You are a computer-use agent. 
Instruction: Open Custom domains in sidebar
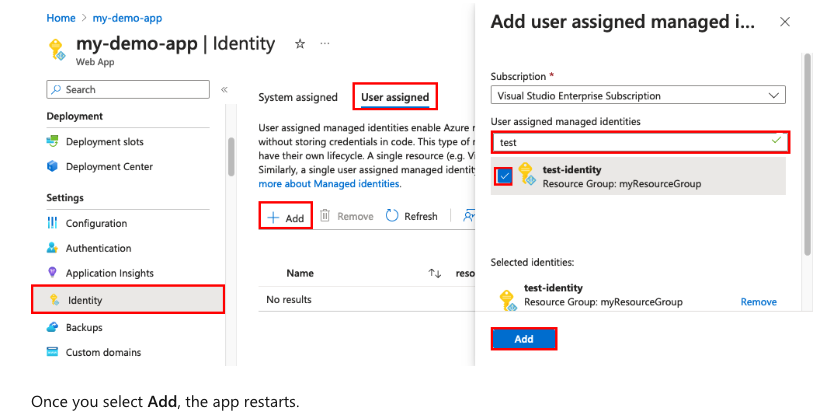pos(103,352)
